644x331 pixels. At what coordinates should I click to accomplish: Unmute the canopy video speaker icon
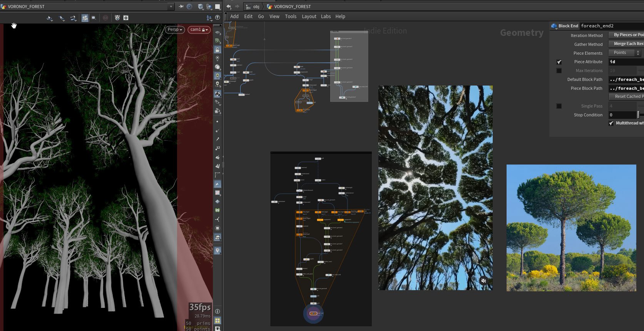click(484, 281)
